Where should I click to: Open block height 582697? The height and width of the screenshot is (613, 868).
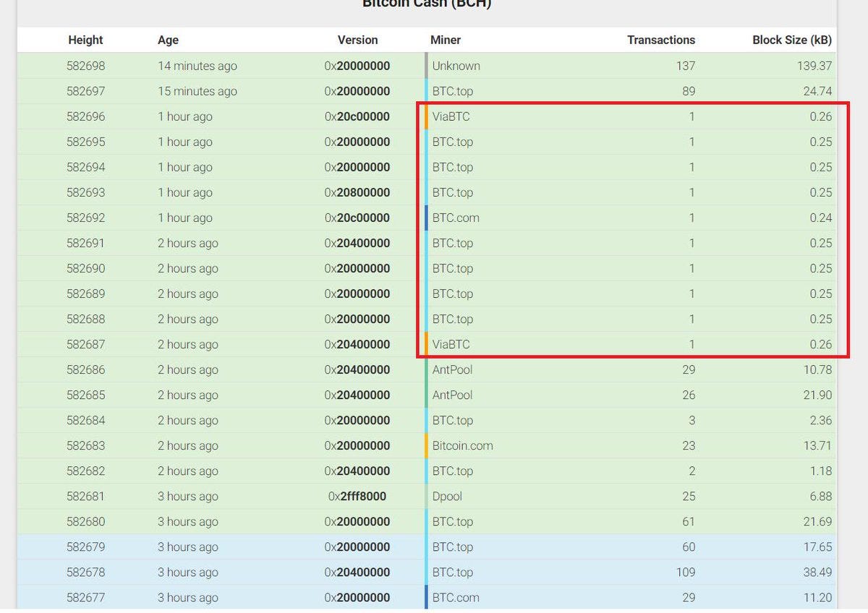pos(85,91)
